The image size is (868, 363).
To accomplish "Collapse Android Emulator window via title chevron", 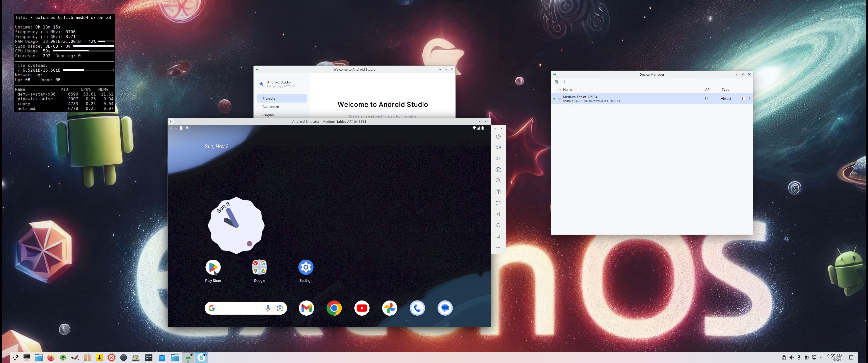I will click(480, 122).
